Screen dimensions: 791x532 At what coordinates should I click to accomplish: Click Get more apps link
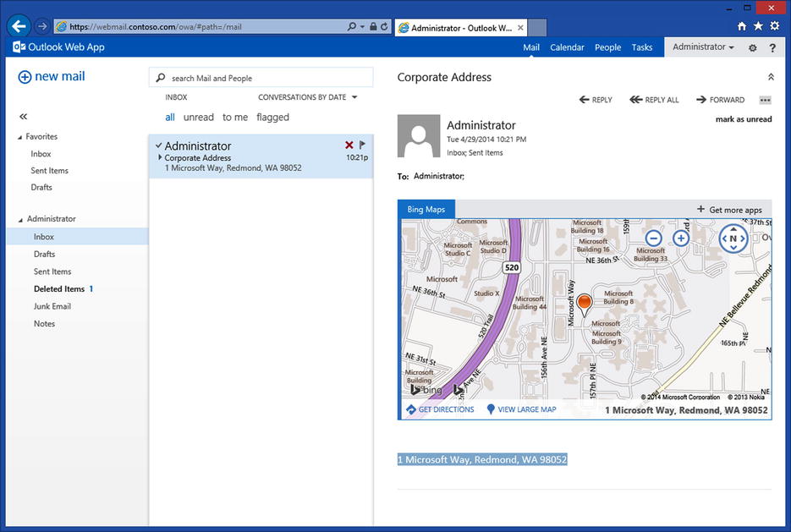pyautogui.click(x=729, y=210)
